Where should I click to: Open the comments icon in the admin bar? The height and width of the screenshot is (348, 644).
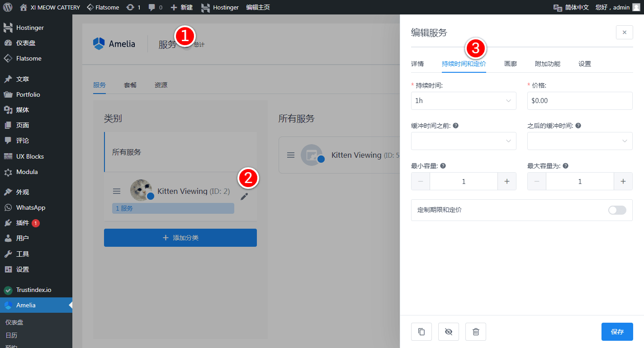[x=152, y=7]
